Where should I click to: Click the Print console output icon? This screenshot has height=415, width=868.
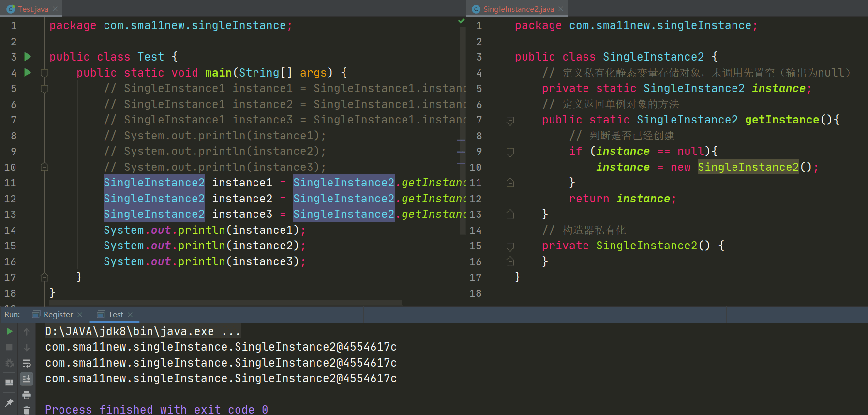click(27, 395)
